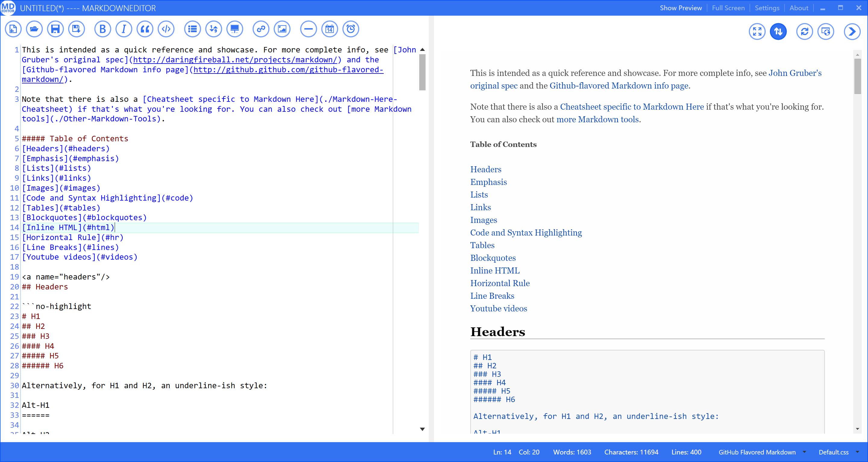Insert an image with the picture icon

tap(282, 29)
